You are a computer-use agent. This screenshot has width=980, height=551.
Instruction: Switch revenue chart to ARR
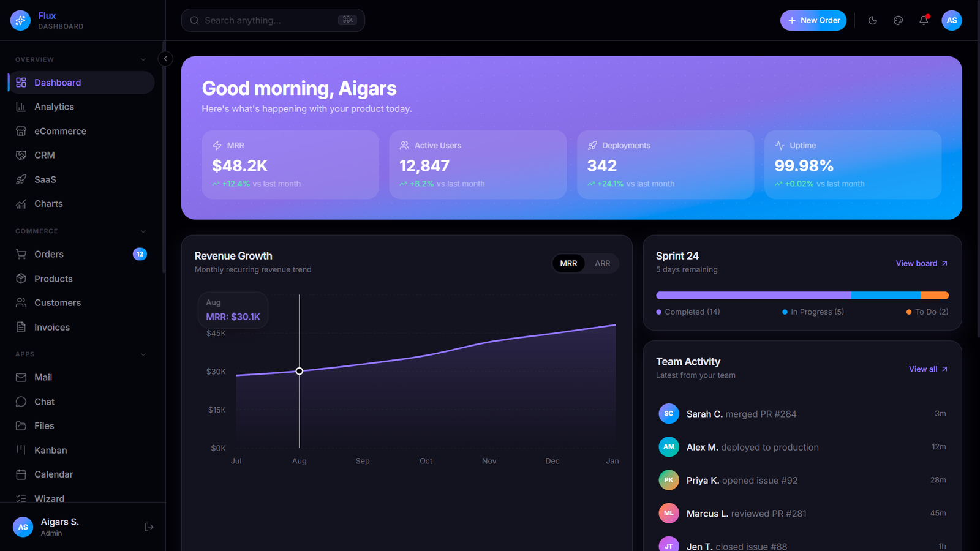point(603,263)
